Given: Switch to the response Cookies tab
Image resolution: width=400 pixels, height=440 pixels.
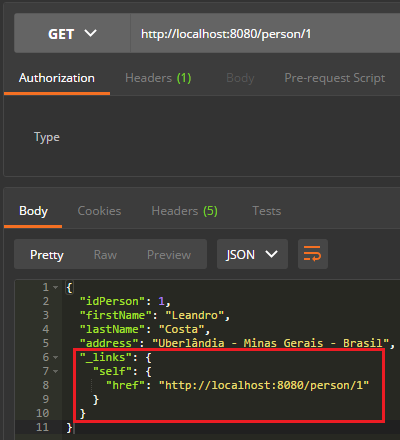Looking at the screenshot, I should pyautogui.click(x=99, y=211).
